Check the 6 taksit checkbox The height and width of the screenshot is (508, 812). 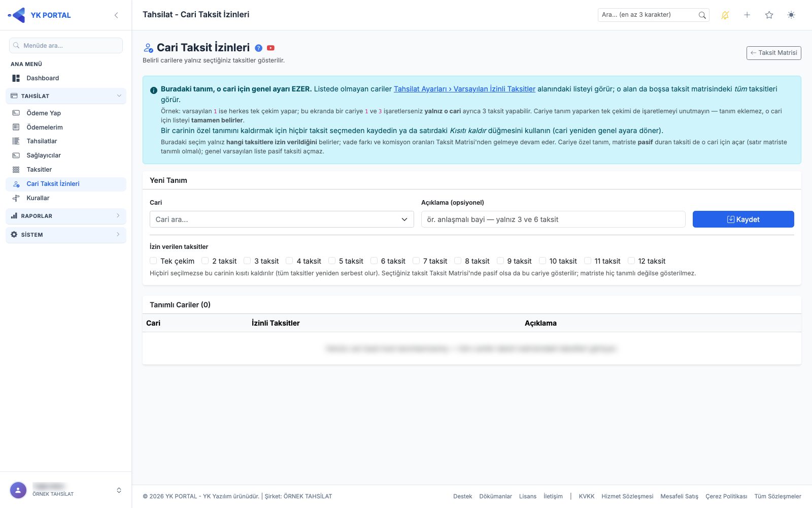click(x=374, y=261)
